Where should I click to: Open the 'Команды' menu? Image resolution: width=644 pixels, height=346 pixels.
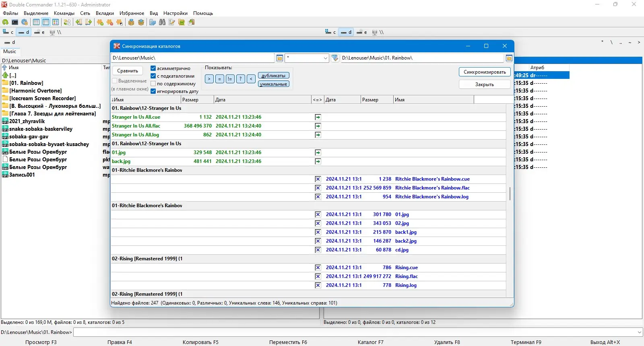point(64,13)
